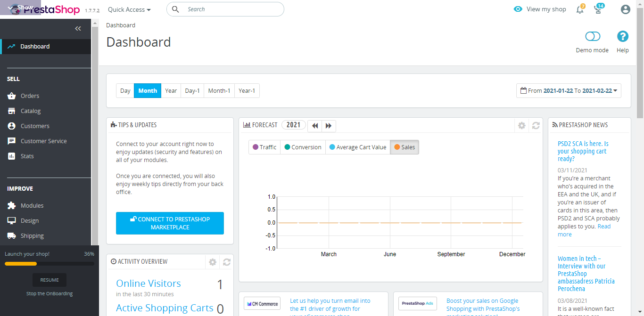Image resolution: width=644 pixels, height=316 pixels.
Task: Select the Day-1 period tab
Action: pyautogui.click(x=192, y=91)
